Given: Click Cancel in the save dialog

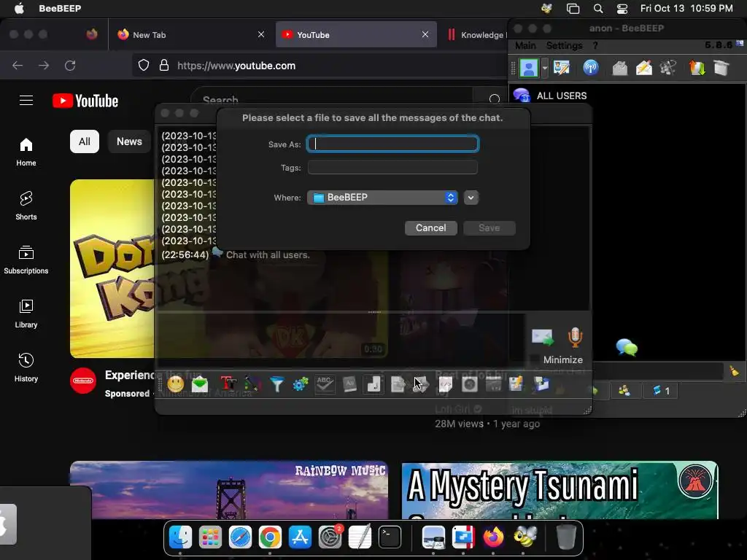Looking at the screenshot, I should click(x=430, y=227).
